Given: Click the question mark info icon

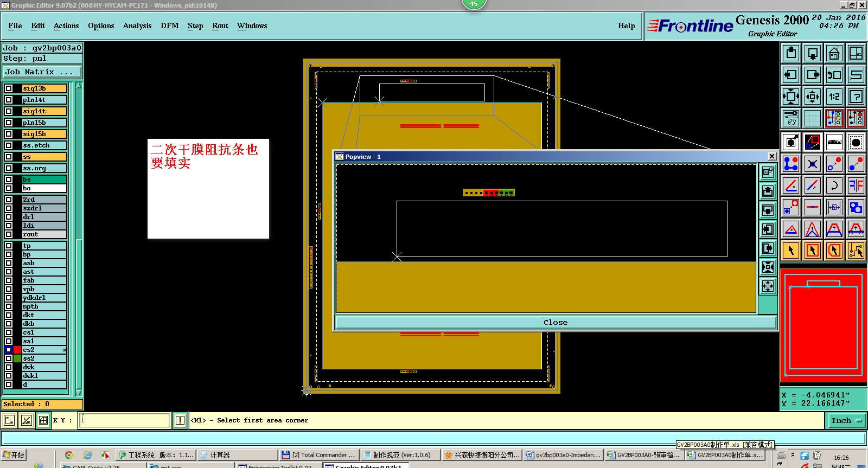Looking at the screenshot, I should coord(856,97).
